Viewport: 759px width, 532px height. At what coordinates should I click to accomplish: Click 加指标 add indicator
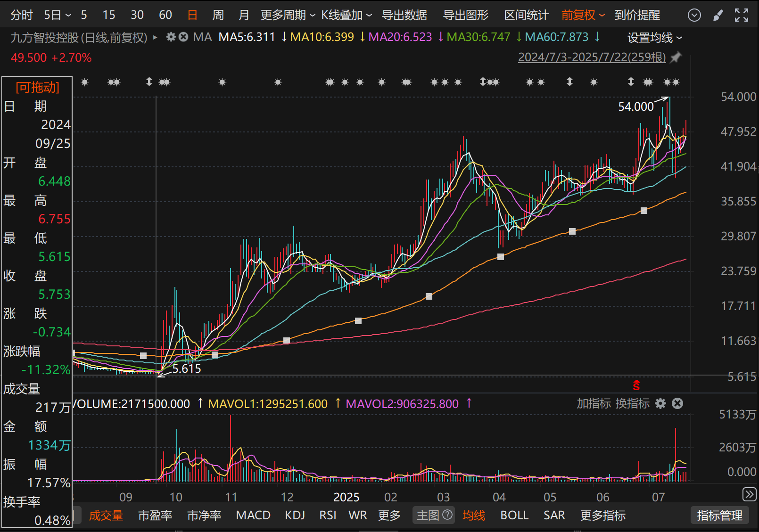(594, 403)
